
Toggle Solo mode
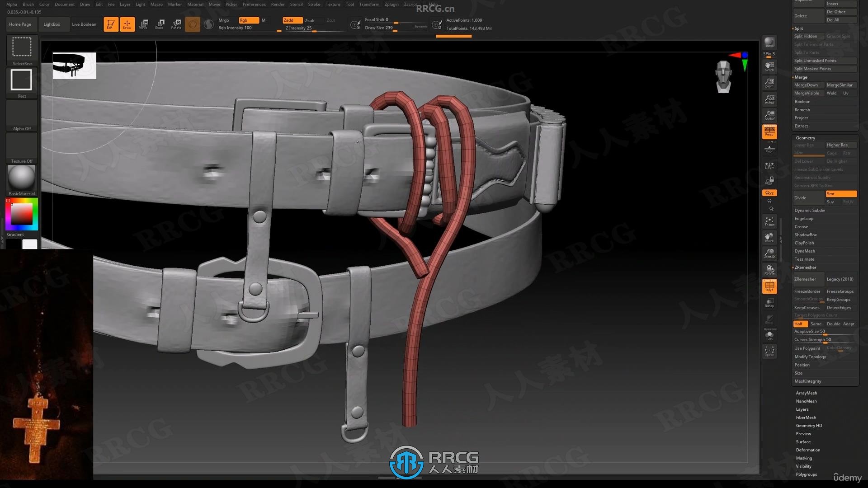(769, 335)
